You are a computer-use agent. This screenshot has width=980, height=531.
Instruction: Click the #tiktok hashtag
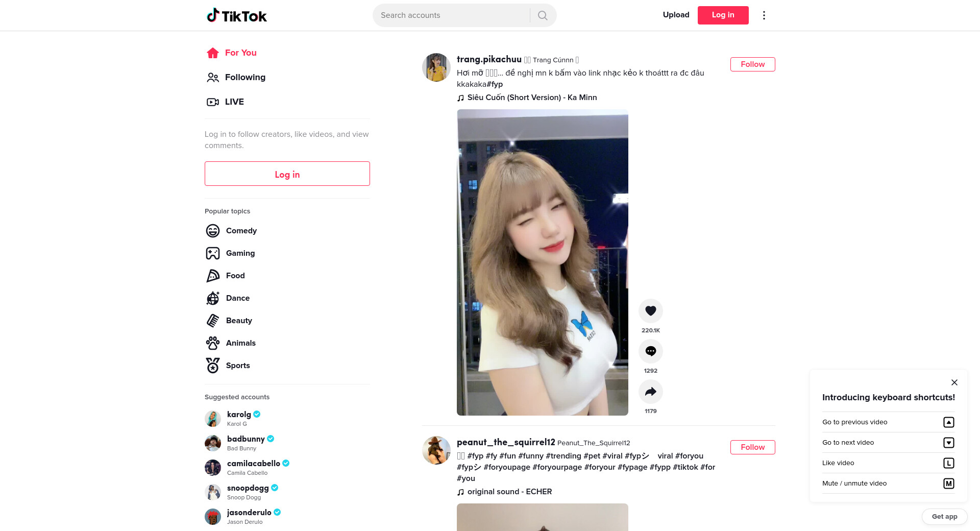[x=685, y=467]
